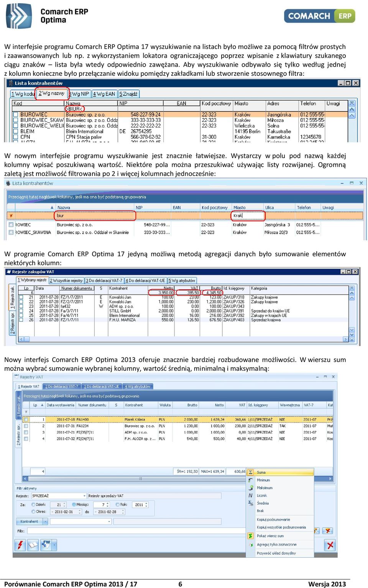368x588 pixels.
Task: Click the red X close icon at Rejestry VAT bottom
Action: pyautogui.click(x=330, y=544)
